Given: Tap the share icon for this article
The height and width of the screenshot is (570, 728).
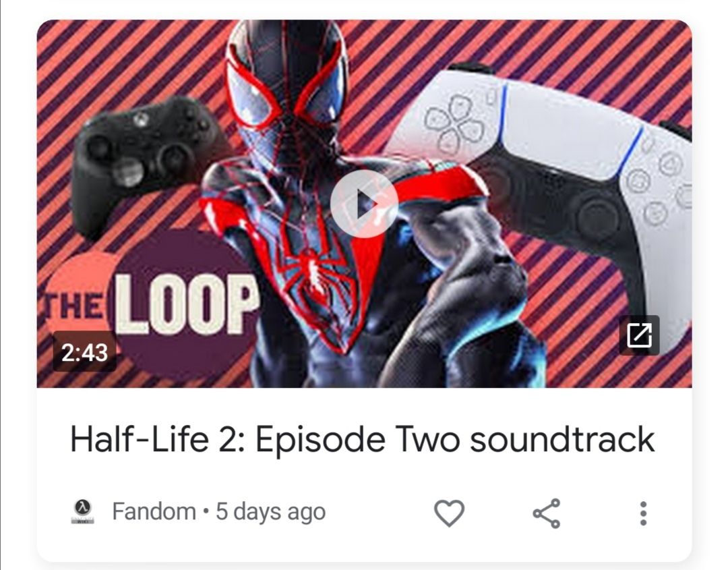Looking at the screenshot, I should coord(547,513).
